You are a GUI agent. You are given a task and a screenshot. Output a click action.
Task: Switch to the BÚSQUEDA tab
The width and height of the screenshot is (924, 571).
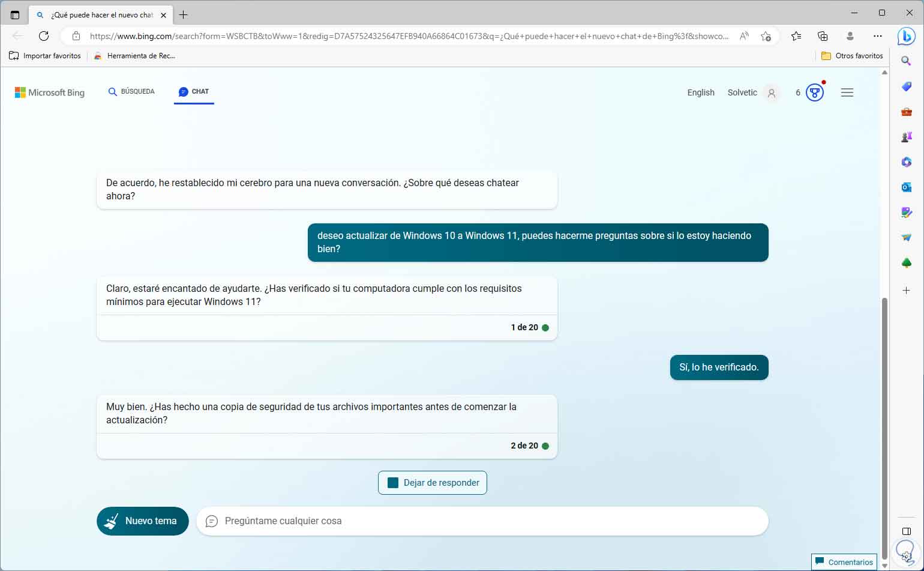tap(131, 92)
